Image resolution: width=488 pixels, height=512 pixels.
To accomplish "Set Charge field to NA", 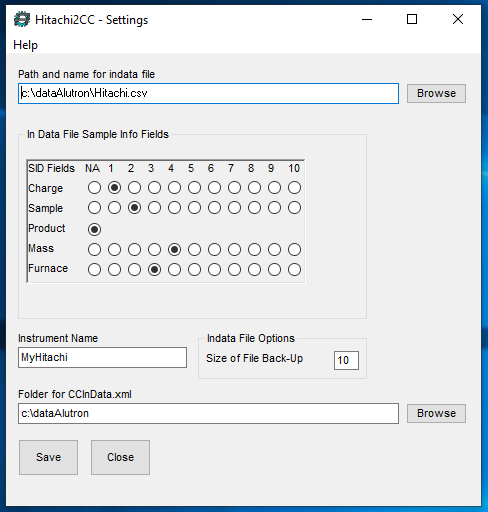I will (x=94, y=188).
